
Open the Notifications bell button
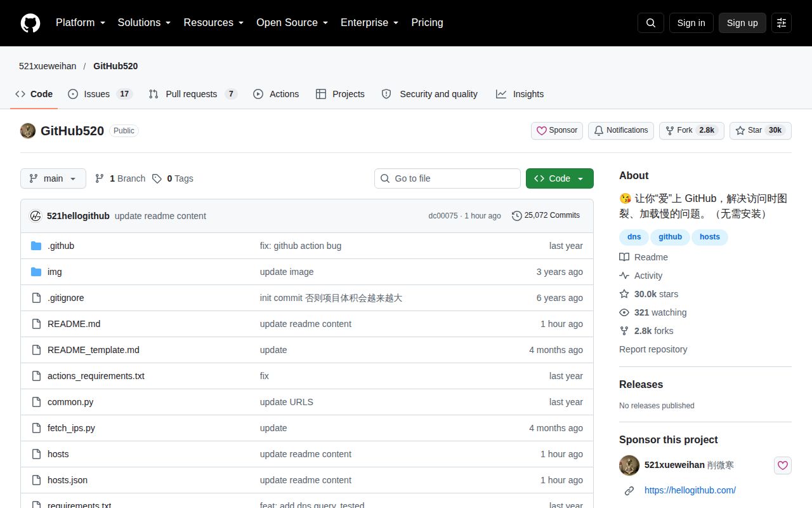pos(621,130)
